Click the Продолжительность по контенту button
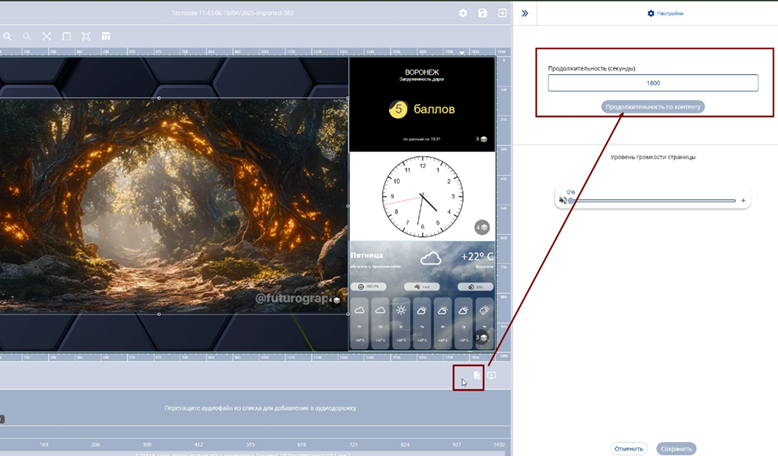The image size is (778, 456). (x=653, y=106)
